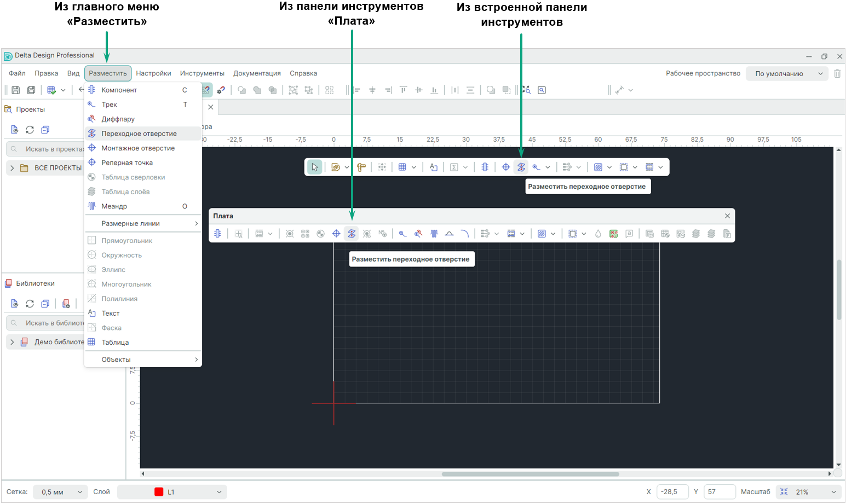The width and height of the screenshot is (846, 504).
Task: Click the horizontal scrollbar under the canvas
Action: (530, 474)
